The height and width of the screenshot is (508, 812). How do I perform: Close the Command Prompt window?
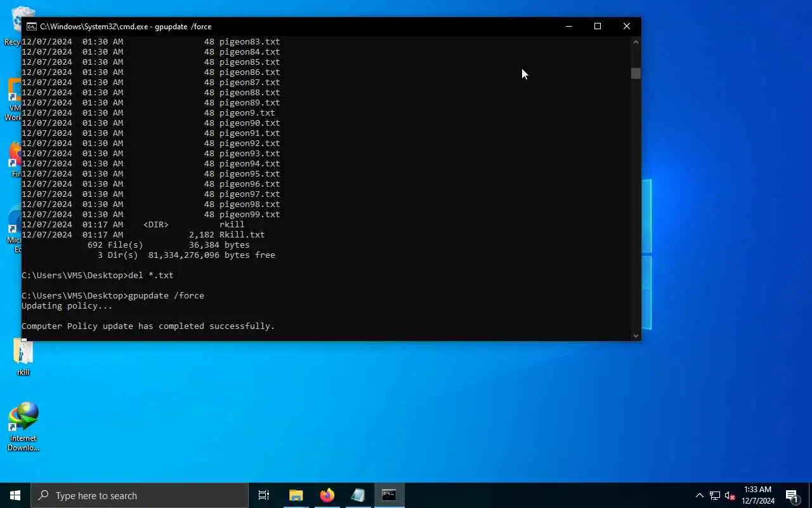(x=627, y=26)
